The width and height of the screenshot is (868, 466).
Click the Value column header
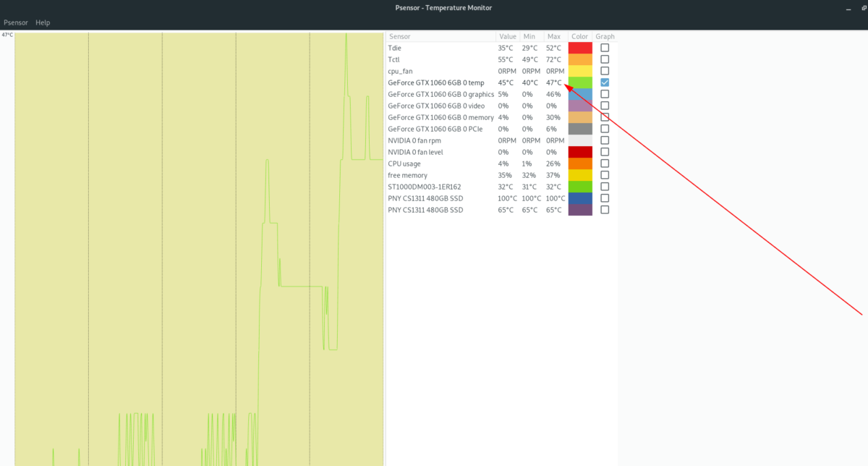pyautogui.click(x=508, y=36)
